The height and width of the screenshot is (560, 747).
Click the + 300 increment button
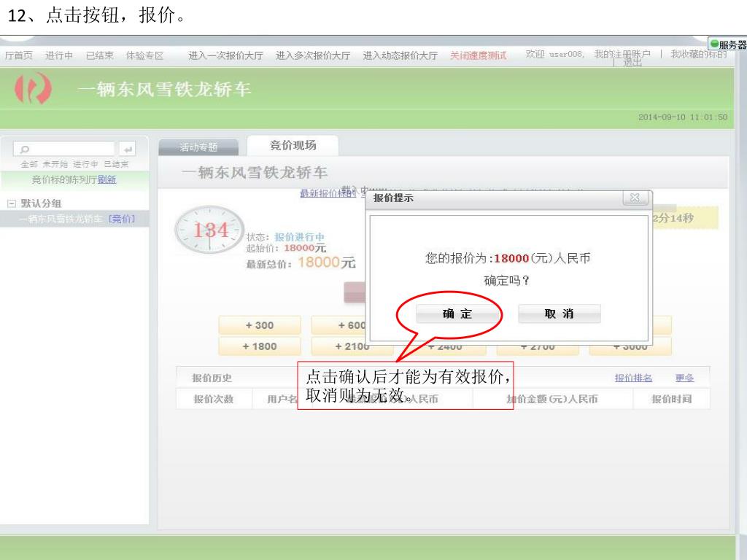tap(260, 325)
